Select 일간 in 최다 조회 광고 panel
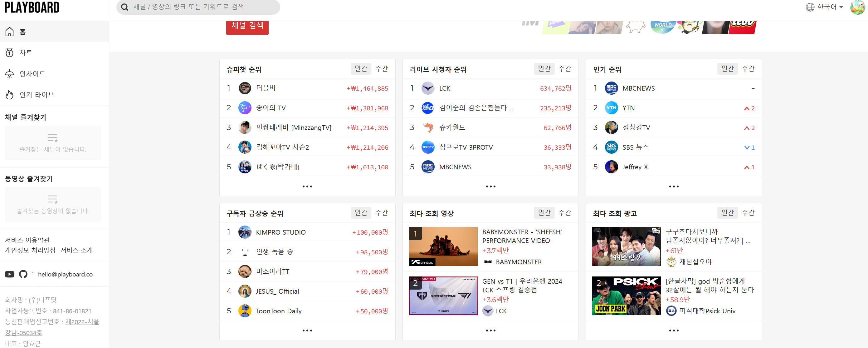Image resolution: width=868 pixels, height=348 pixels. [x=728, y=213]
